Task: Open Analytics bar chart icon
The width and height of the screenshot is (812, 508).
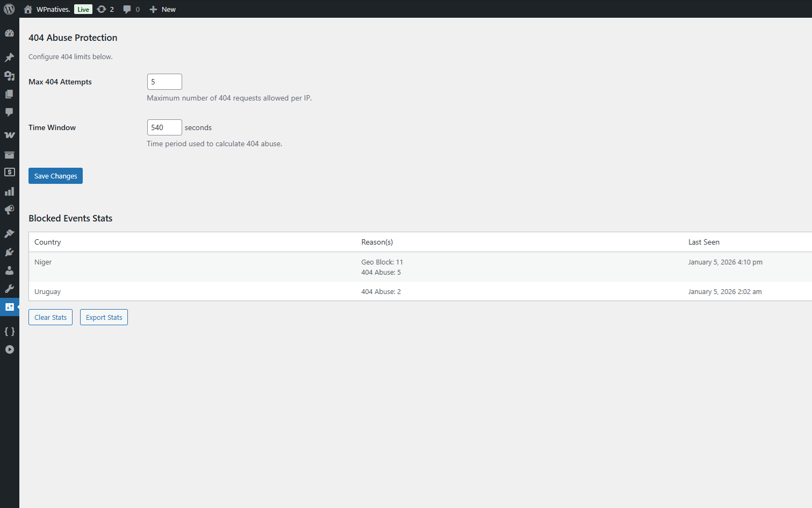Action: point(10,191)
